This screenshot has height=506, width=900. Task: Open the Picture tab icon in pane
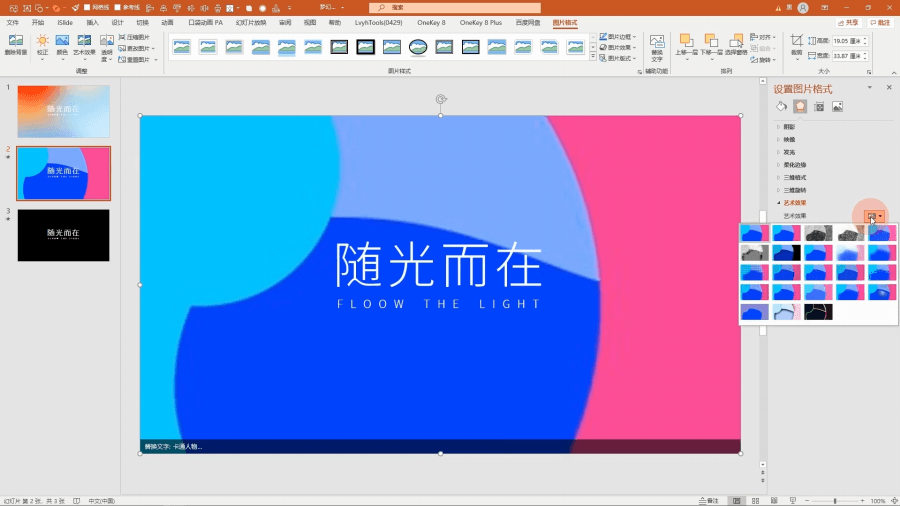(837, 106)
